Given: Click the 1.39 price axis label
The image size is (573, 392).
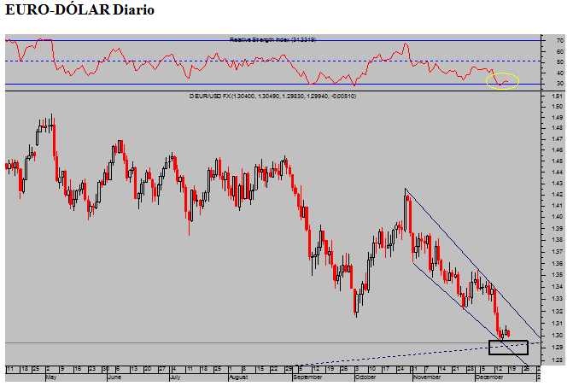Looking at the screenshot, I should point(557,228).
